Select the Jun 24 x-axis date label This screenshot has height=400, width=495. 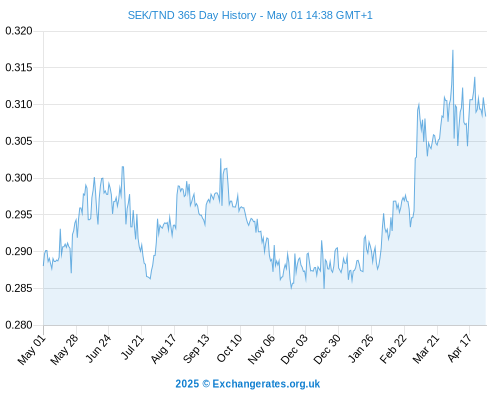click(x=98, y=349)
